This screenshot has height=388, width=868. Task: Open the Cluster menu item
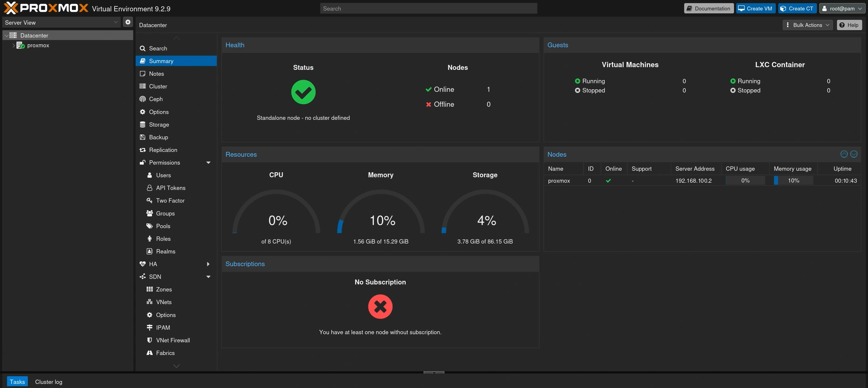coord(176,86)
